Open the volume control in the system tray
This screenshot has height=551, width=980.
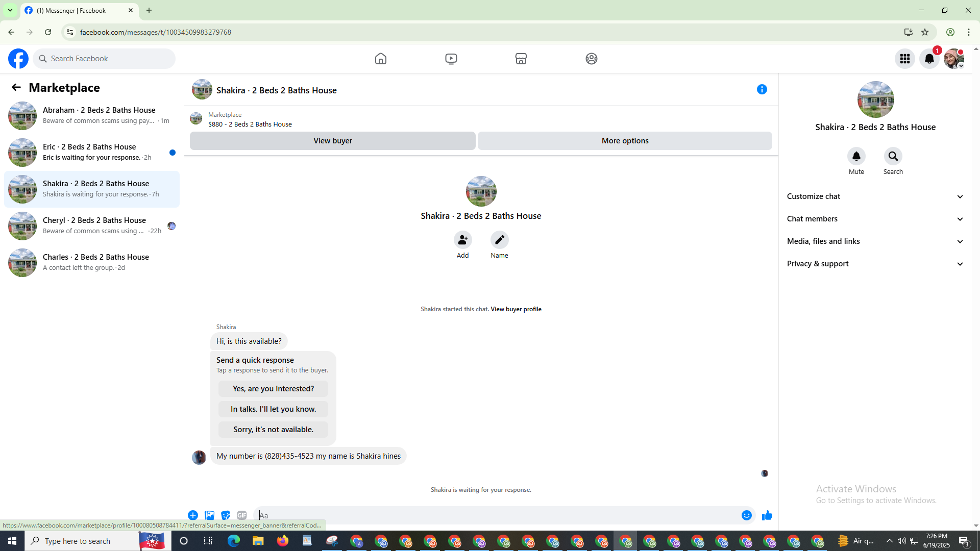pyautogui.click(x=902, y=541)
